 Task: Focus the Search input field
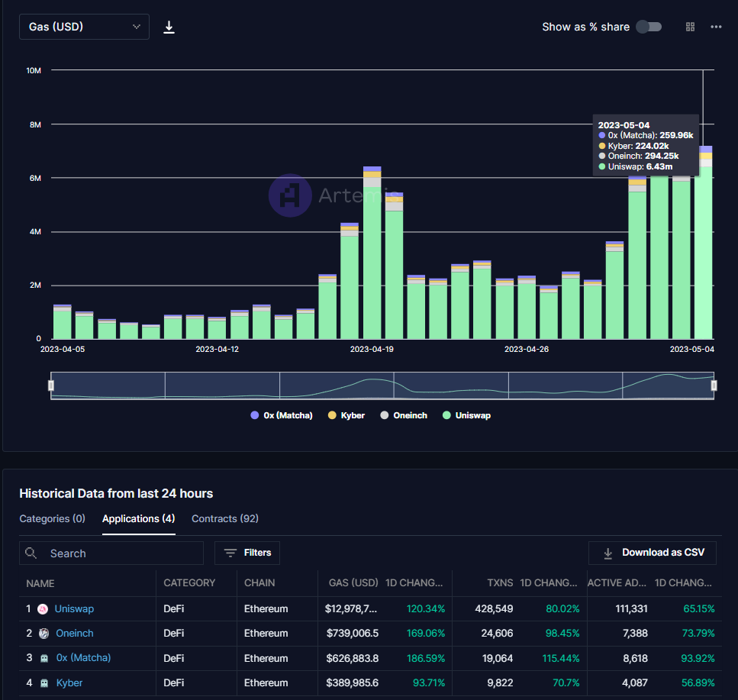[x=111, y=553]
